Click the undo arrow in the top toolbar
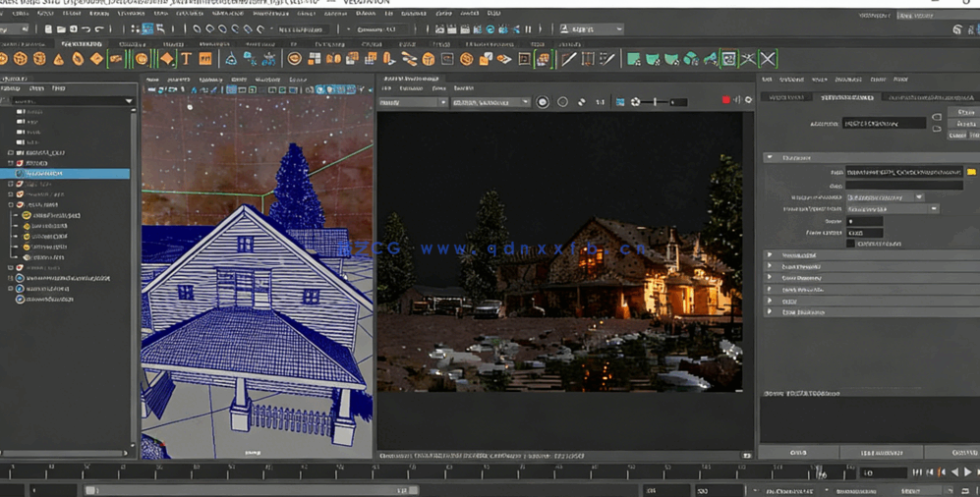The image size is (980, 497). (86, 29)
